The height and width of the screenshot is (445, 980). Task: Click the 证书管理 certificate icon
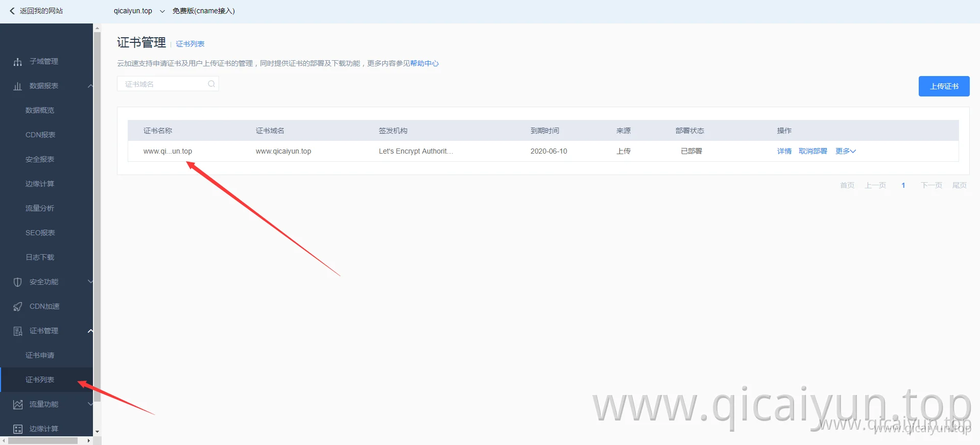click(18, 331)
